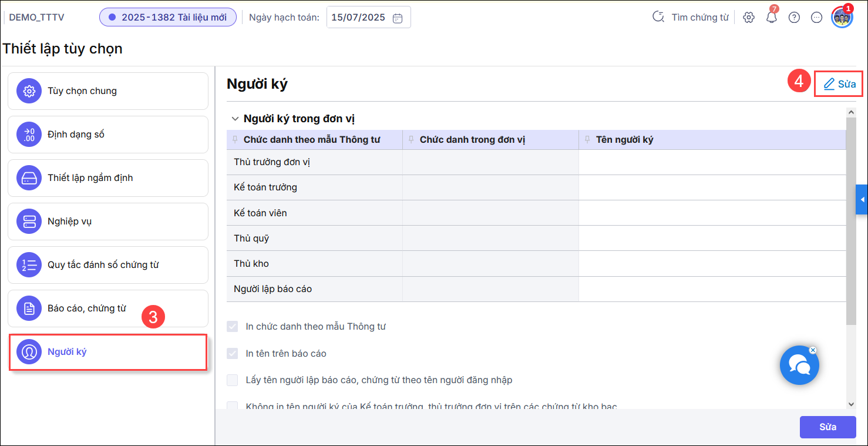The height and width of the screenshot is (446, 868).
Task: Collapse 'Người ký trong đơn vị' section
Action: coord(235,119)
